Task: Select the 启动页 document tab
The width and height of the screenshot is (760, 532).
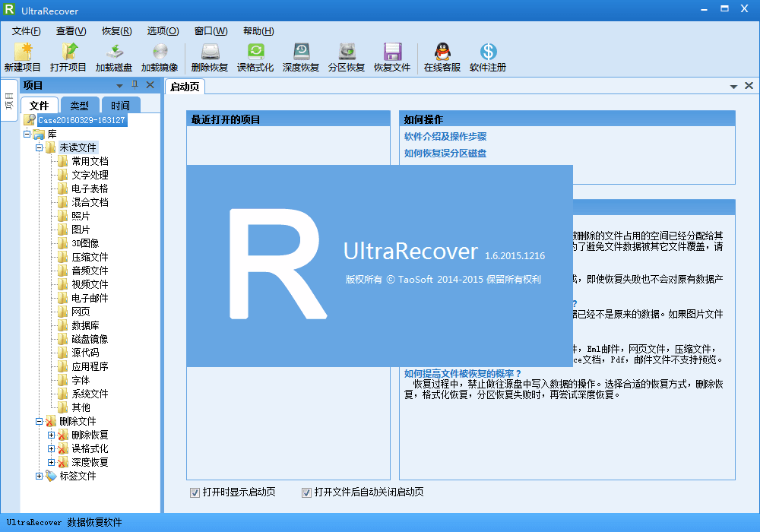Action: pyautogui.click(x=185, y=87)
